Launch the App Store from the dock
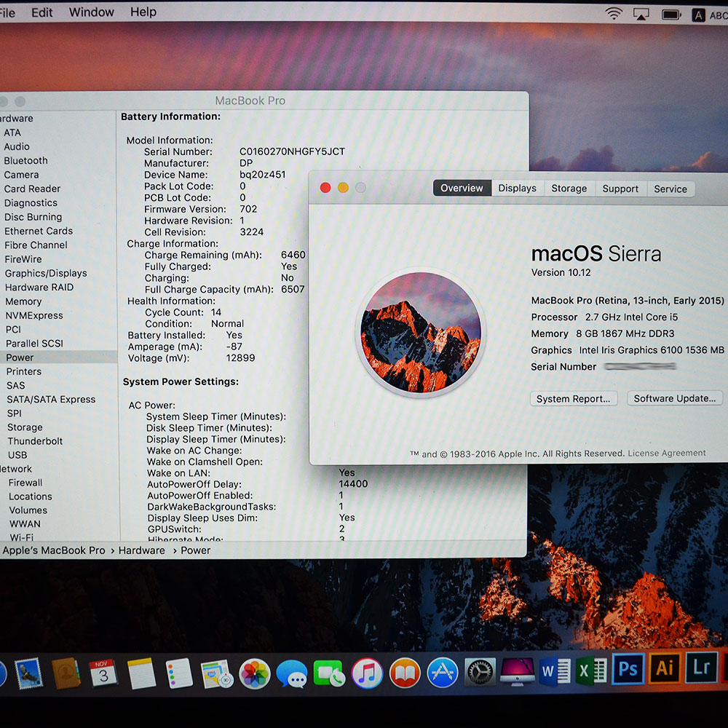 pos(443,673)
